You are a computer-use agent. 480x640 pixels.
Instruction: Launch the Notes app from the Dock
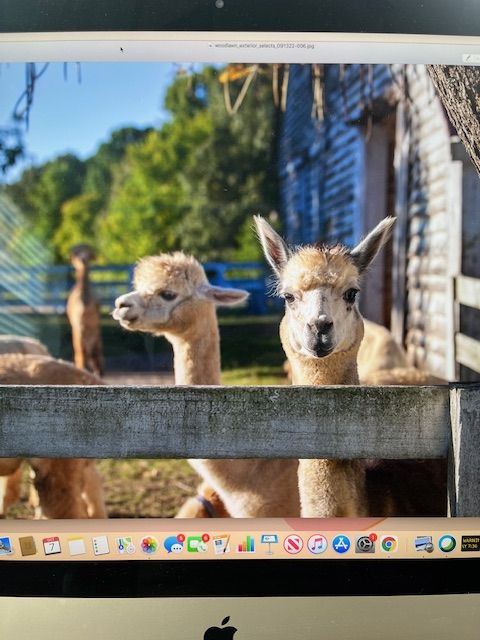point(76,546)
